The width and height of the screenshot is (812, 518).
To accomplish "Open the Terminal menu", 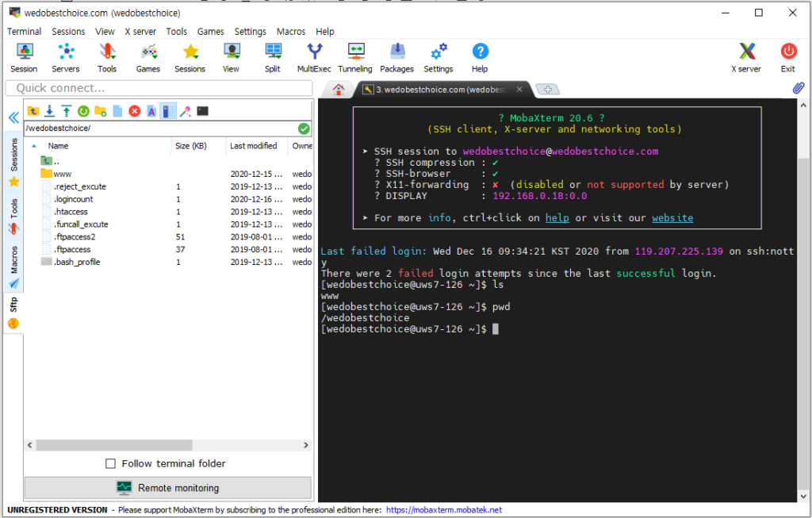I will (x=24, y=32).
